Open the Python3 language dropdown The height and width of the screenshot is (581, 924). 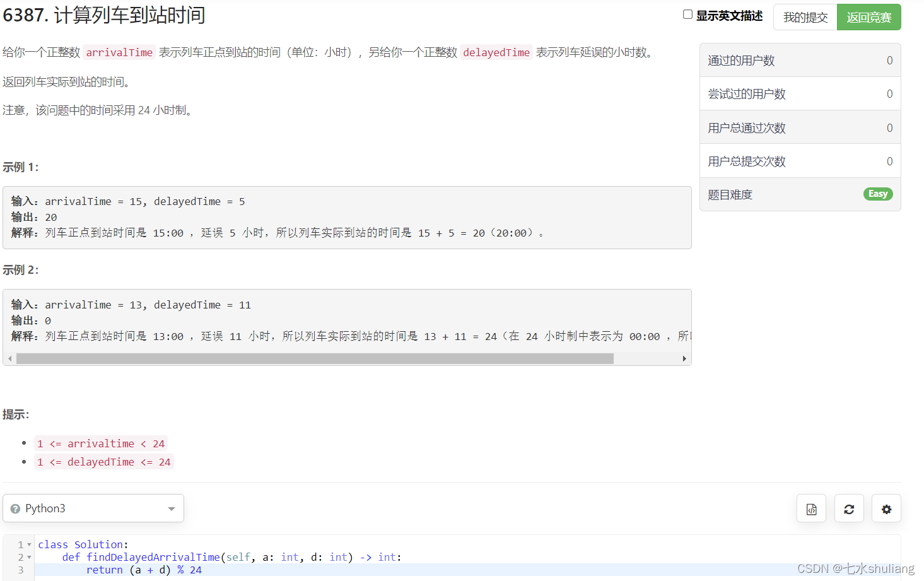coord(93,508)
